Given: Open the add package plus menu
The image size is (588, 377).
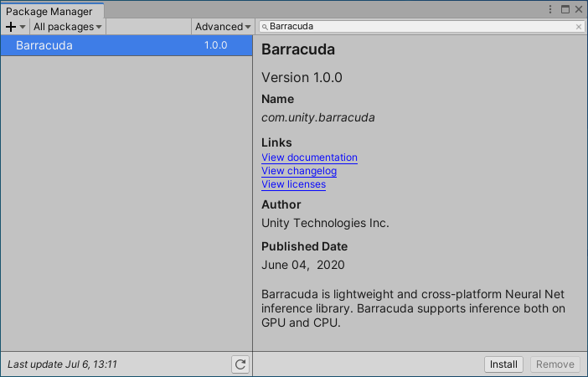Looking at the screenshot, I should 15,27.
